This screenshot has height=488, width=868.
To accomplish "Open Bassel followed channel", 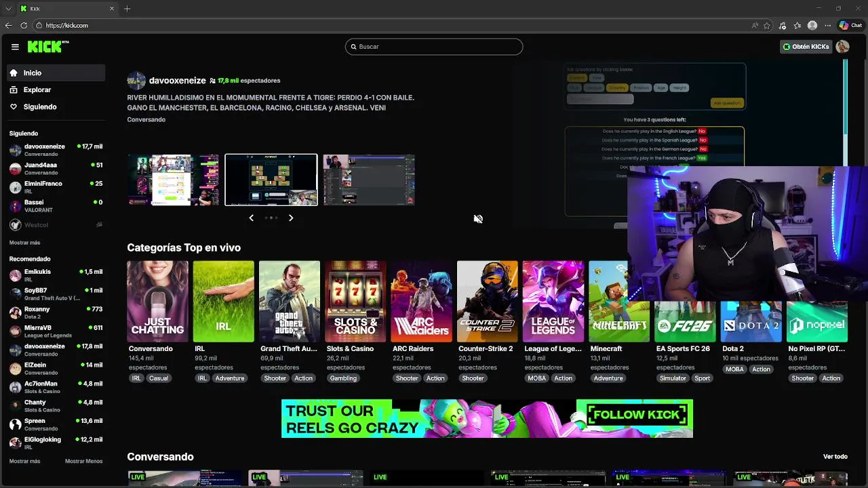I will click(x=56, y=205).
